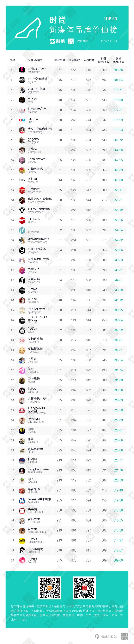Screen dimensions: 134x644
Task: Click the 新榜品牌指数 column header
Action: pos(119,60)
